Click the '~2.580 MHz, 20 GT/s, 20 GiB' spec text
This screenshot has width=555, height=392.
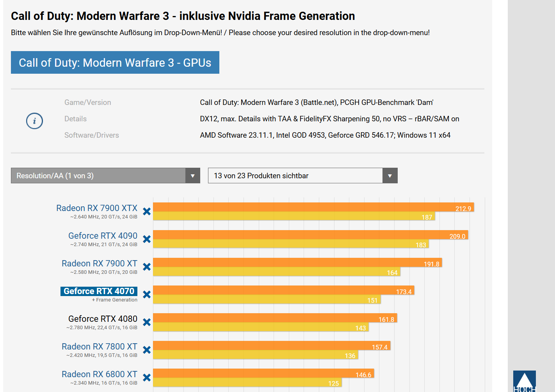tap(104, 272)
